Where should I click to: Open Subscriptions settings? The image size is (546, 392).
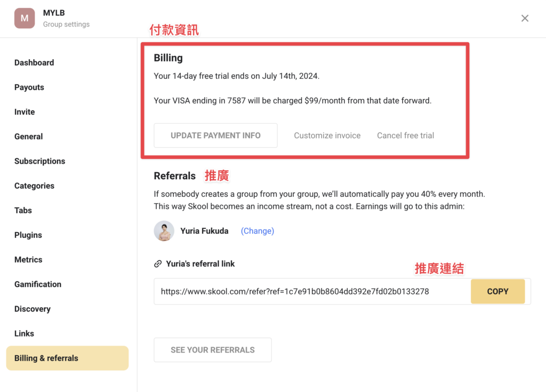39,161
